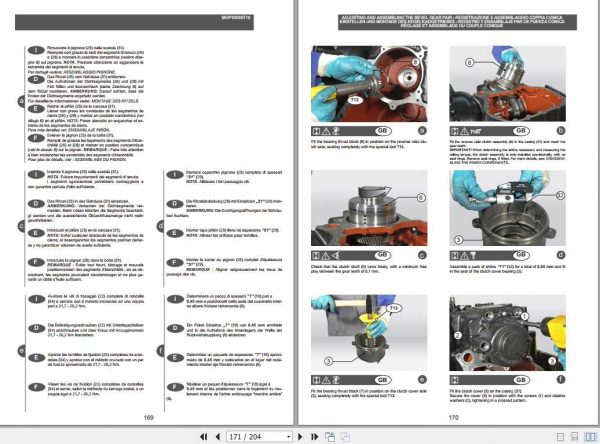Click the English caption under photo f
Image resolution: width=600 pixels, height=444 pixels.
(x=507, y=396)
